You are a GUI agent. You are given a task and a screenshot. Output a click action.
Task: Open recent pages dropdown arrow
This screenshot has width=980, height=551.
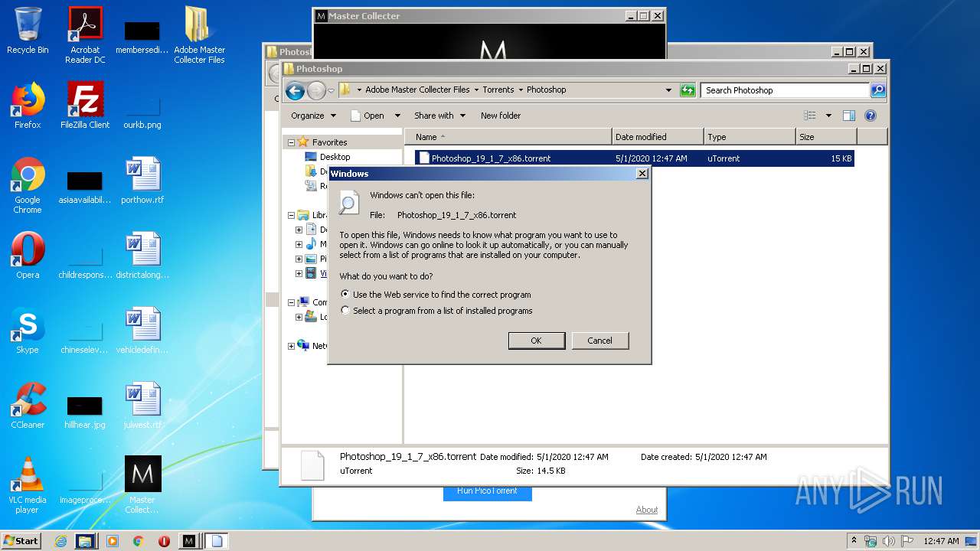pyautogui.click(x=331, y=90)
